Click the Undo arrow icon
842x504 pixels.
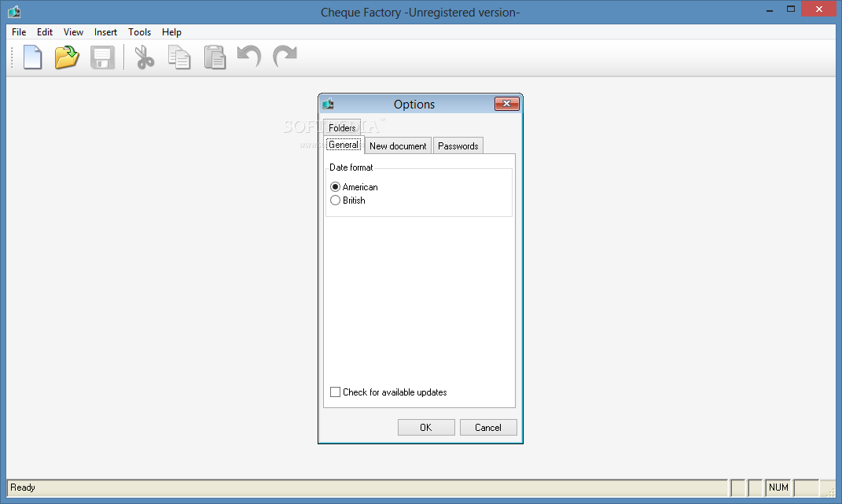[x=249, y=56]
